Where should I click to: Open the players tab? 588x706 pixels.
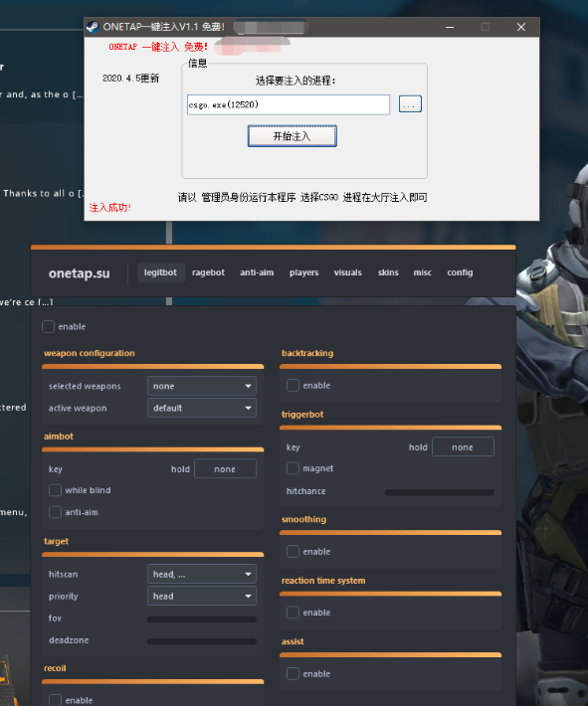(x=304, y=272)
